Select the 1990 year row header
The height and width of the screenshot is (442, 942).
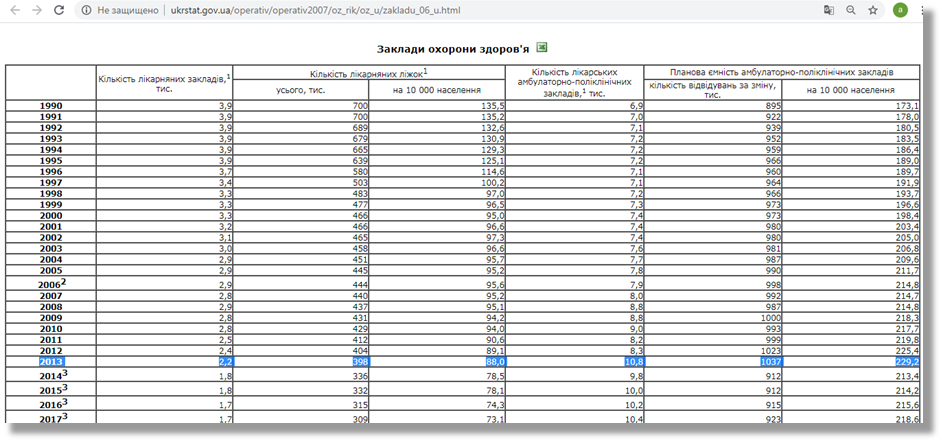pos(50,105)
